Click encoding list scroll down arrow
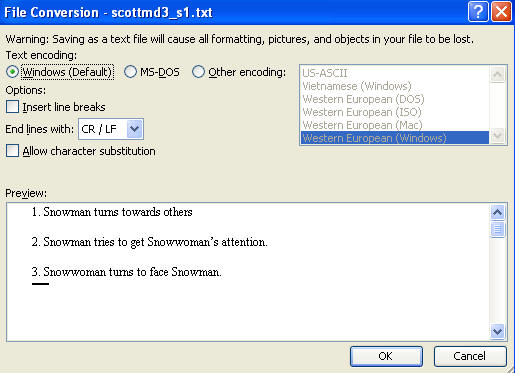Screen dimensions: 515x373 [497, 135]
